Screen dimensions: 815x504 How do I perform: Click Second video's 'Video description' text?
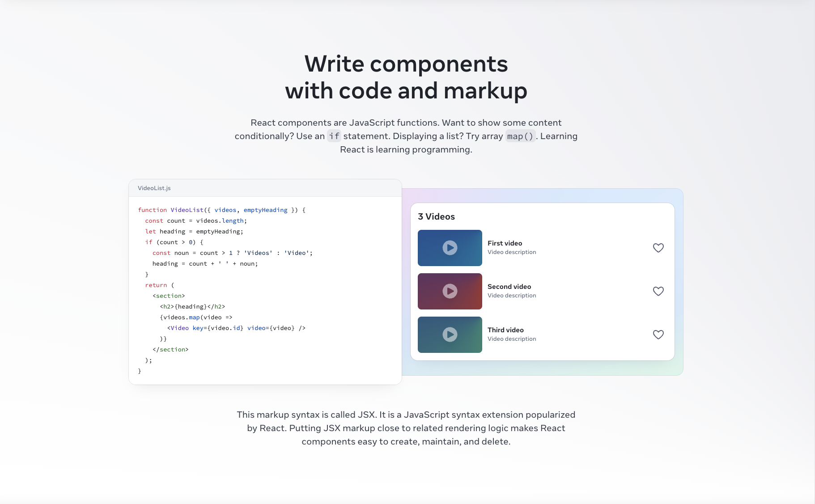tap(512, 296)
